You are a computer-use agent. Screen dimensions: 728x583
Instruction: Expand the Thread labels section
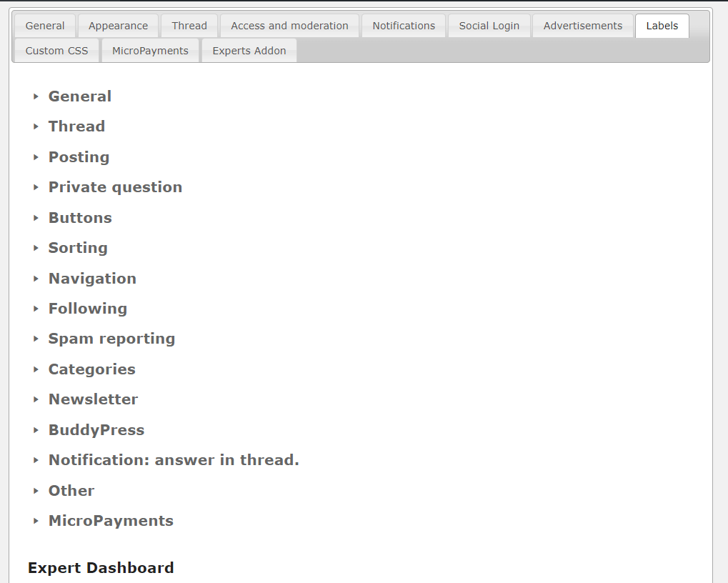pyautogui.click(x=76, y=126)
